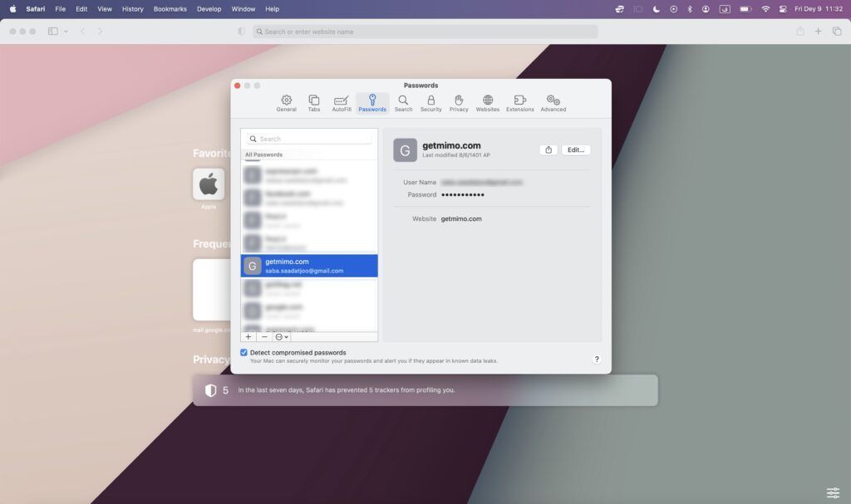
Task: Open the Apple menu
Action: [12, 8]
